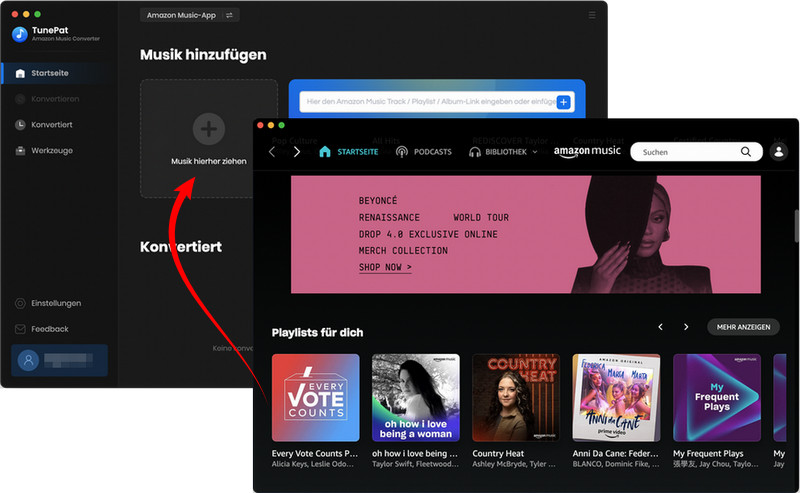Click the Musik hinzufügen heading
Screen dimensions: 800x493
click(203, 55)
